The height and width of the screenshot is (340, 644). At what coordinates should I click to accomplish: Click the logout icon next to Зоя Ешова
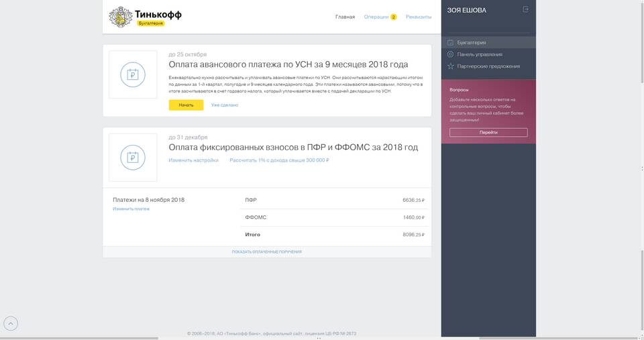click(x=525, y=9)
